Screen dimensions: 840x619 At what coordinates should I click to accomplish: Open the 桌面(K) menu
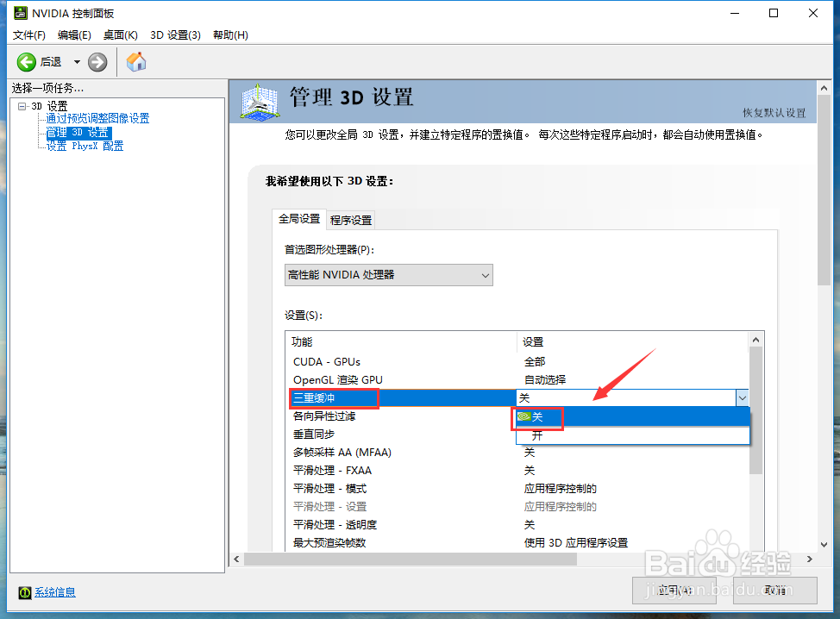[121, 34]
